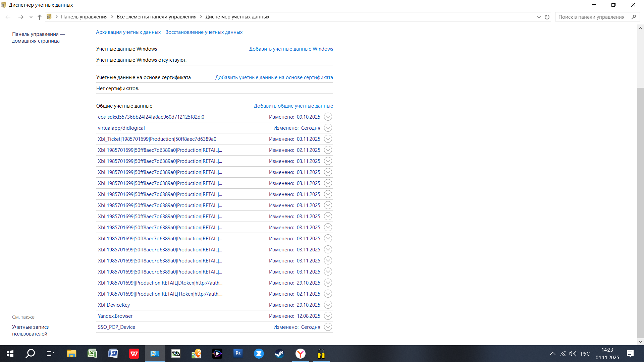Open Steam from the taskbar

pos(279,353)
